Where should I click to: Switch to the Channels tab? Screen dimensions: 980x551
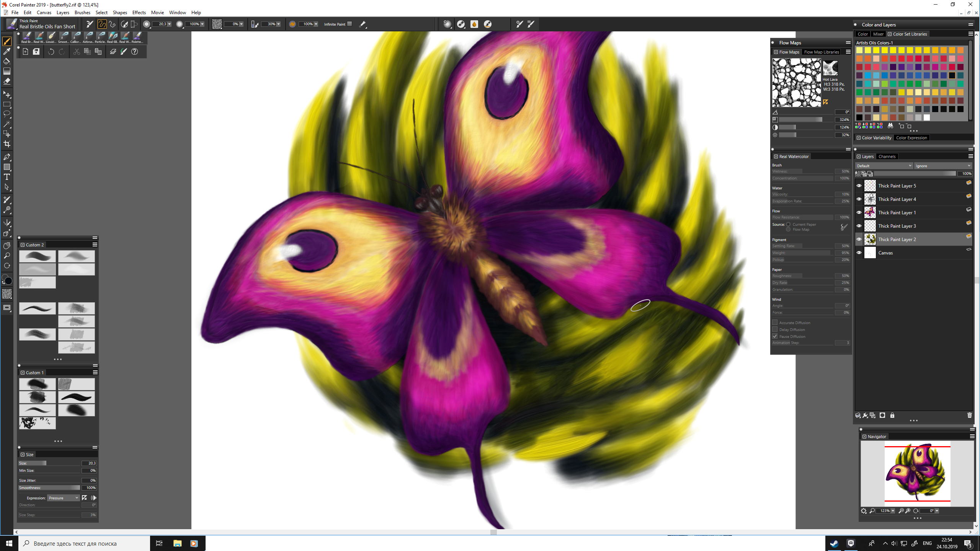click(887, 156)
